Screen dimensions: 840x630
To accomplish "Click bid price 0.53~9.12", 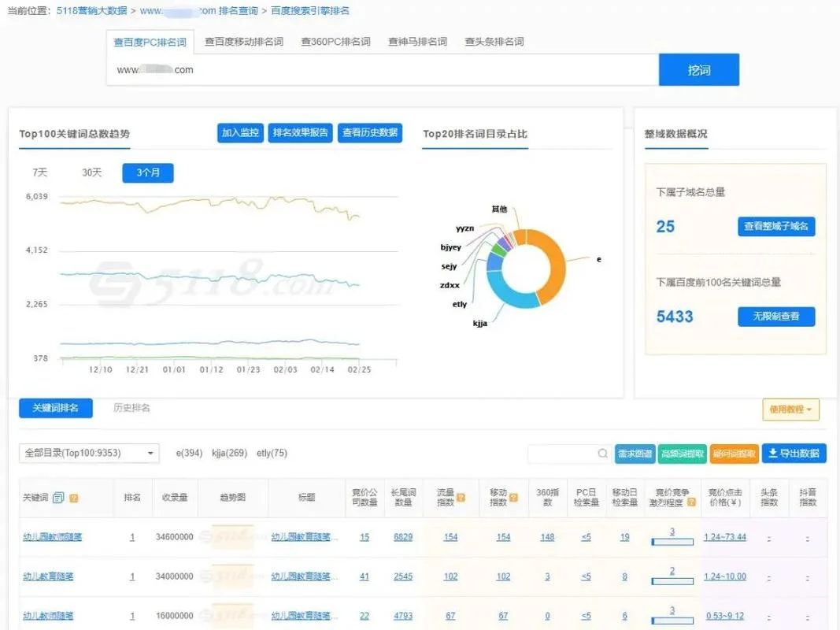I will pos(725,616).
